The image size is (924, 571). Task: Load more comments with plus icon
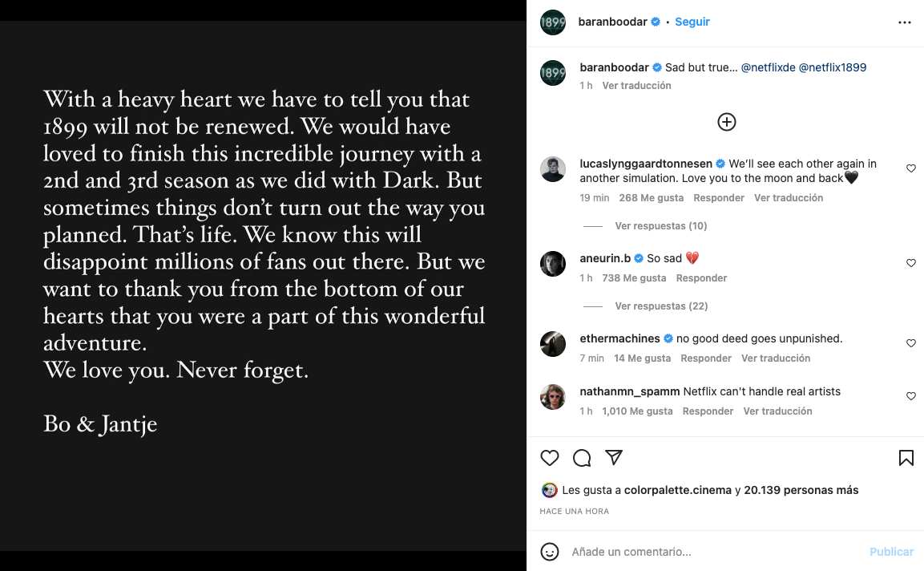[x=726, y=122]
